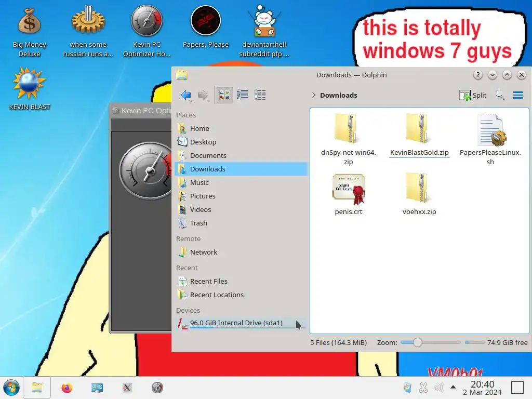This screenshot has height=399, width=532.
Task: Open deviantarthell subreddit pfp desktop icon
Action: point(264,31)
